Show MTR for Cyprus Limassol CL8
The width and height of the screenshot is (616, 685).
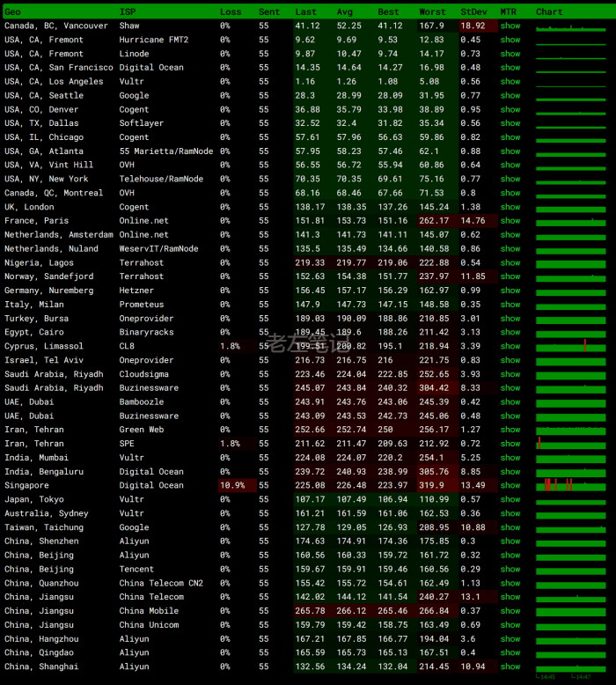510,346
